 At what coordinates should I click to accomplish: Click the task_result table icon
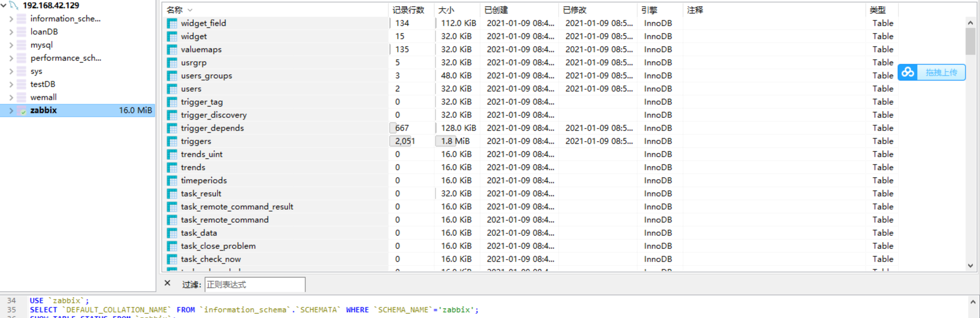[172, 194]
